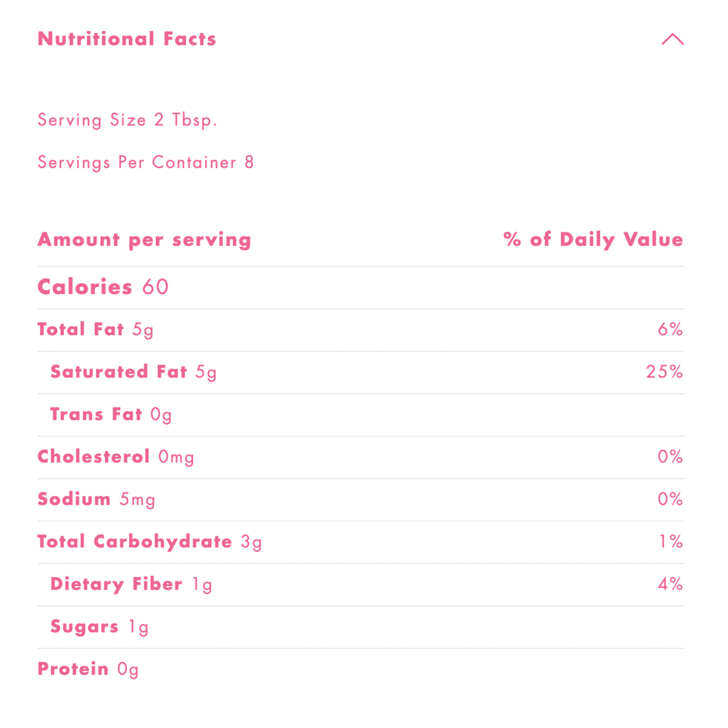Click the Nutritional Facts heading
The height and width of the screenshot is (728, 728).
127,39
